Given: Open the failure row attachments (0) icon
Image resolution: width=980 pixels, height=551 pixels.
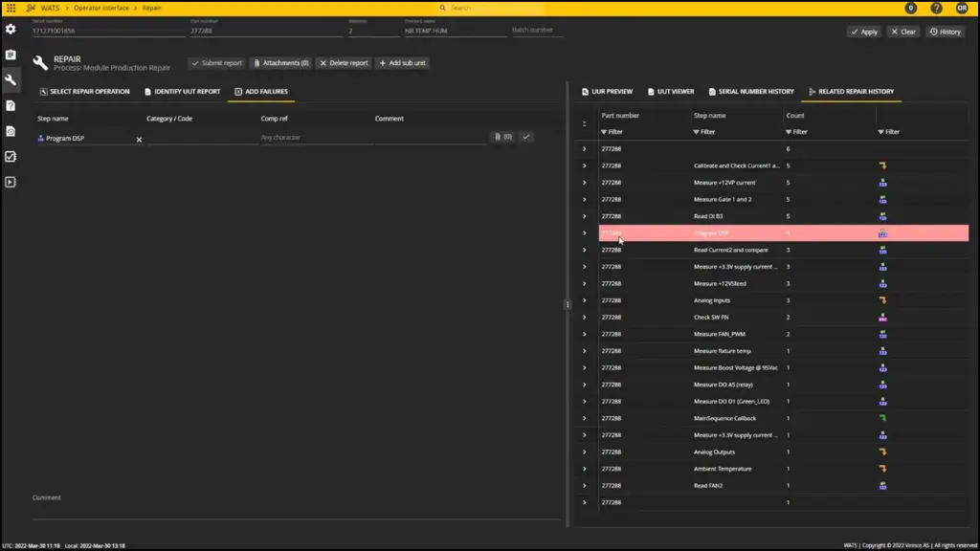Looking at the screenshot, I should (503, 137).
